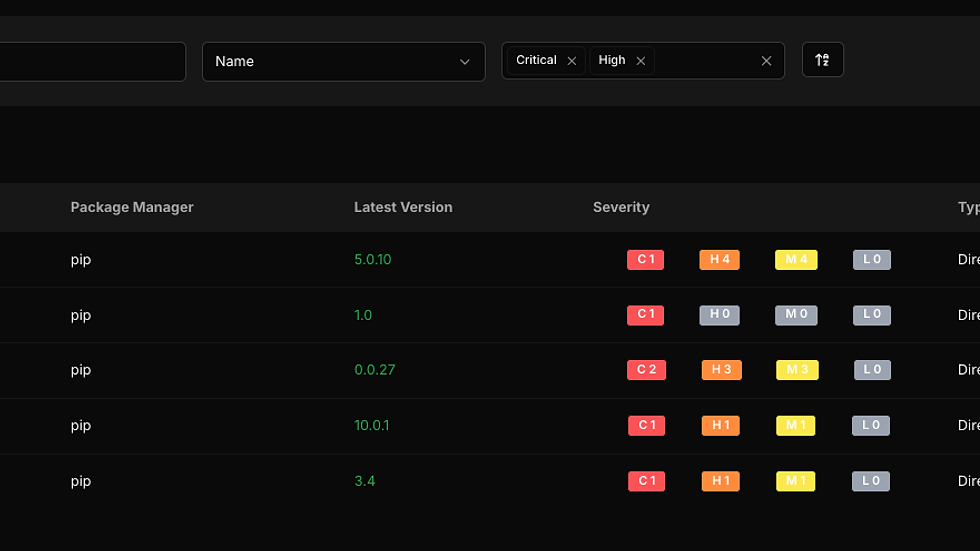Viewport: 980px width, 551px height.
Task: Remove the Critical filter tag
Action: tap(571, 61)
